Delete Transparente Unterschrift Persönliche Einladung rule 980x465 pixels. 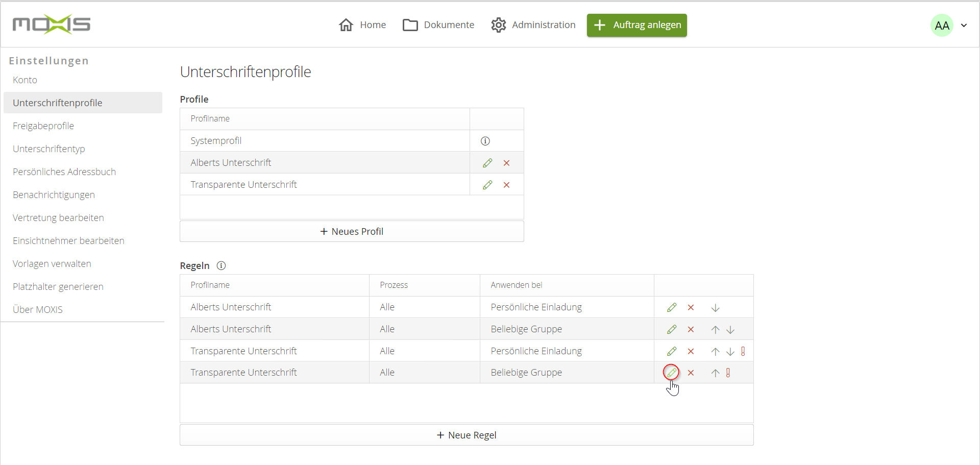point(691,351)
